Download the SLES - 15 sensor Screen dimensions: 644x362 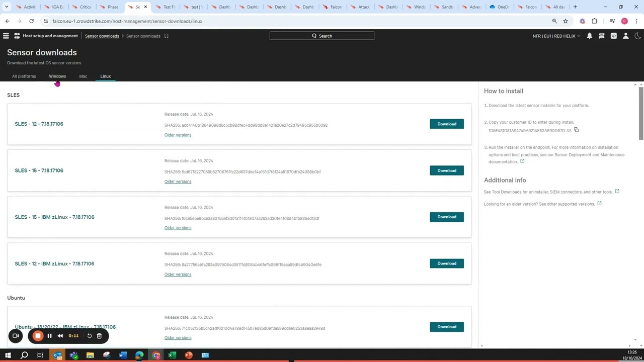[447, 170]
